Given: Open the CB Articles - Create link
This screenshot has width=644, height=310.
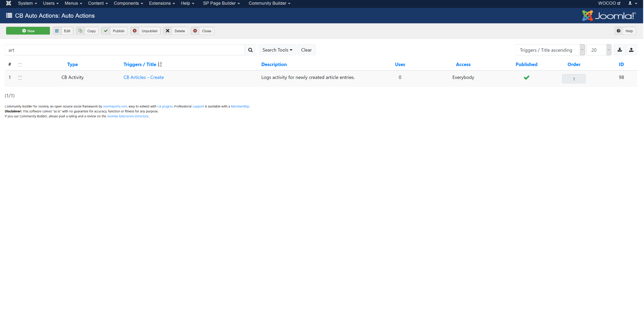Looking at the screenshot, I should [x=144, y=77].
